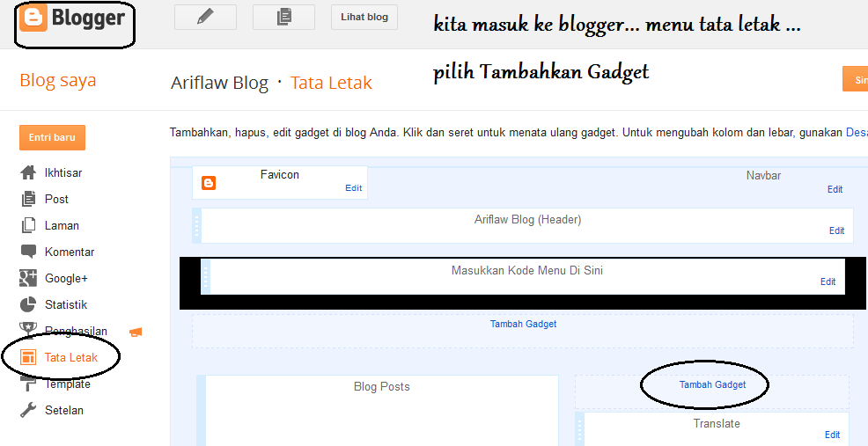
Task: Click the Translate gadget drag handle
Action: [x=579, y=429]
